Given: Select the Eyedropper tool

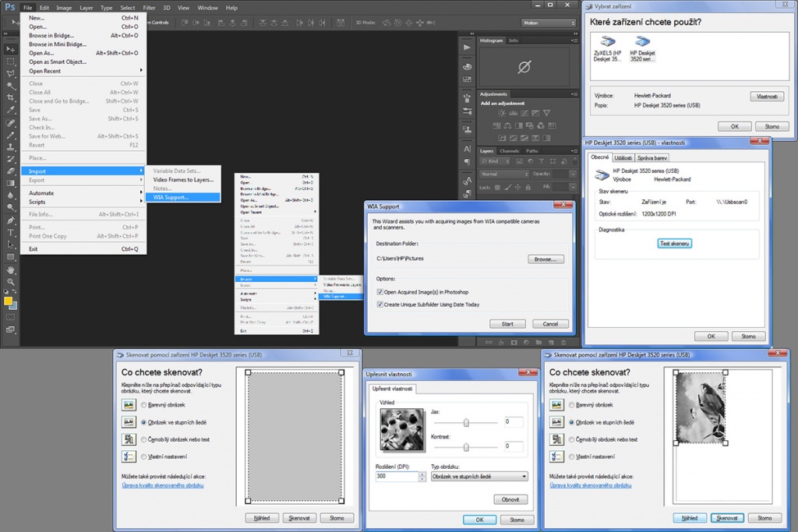Looking at the screenshot, I should click(x=10, y=110).
